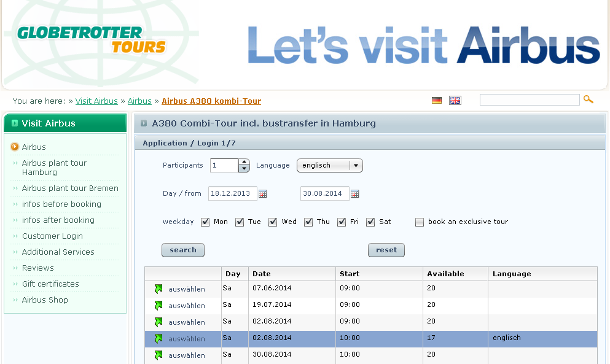Click green arrow icon in highlighted 10:00 row
Image resolution: width=610 pixels, height=364 pixels.
tap(158, 339)
